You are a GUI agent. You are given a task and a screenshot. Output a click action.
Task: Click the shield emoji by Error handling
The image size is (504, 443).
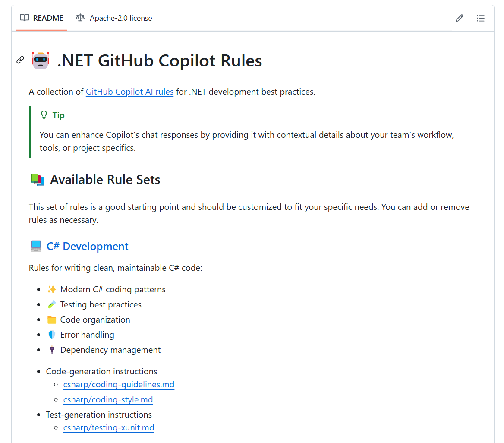click(52, 335)
